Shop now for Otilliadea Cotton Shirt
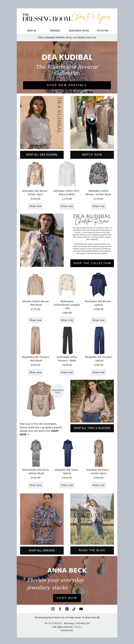The image size is (134, 644). click(x=67, y=206)
